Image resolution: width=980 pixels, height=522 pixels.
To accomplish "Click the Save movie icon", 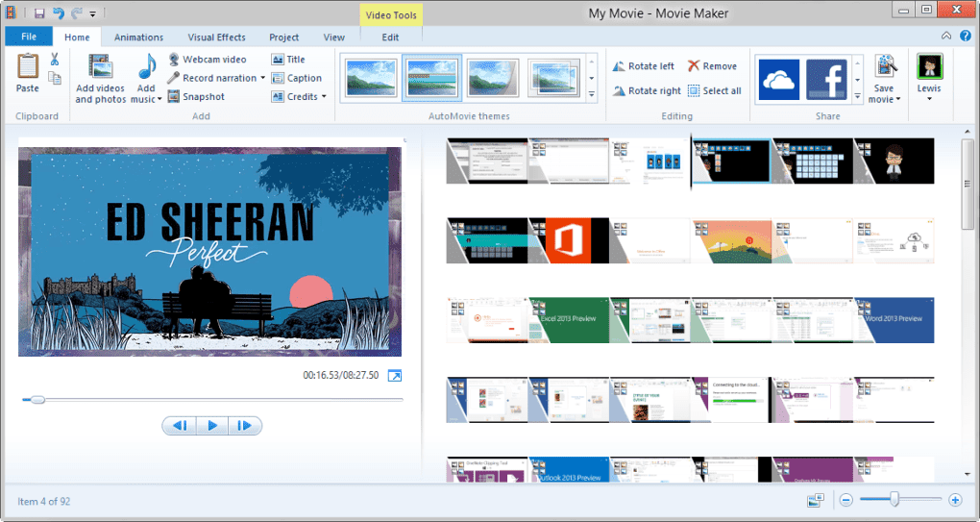I will click(x=886, y=67).
